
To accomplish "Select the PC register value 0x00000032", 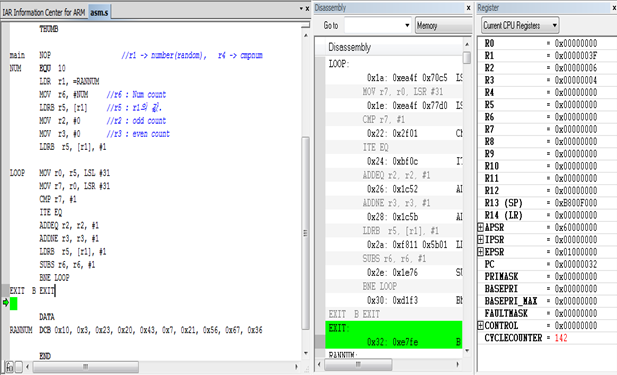I will (x=576, y=264).
